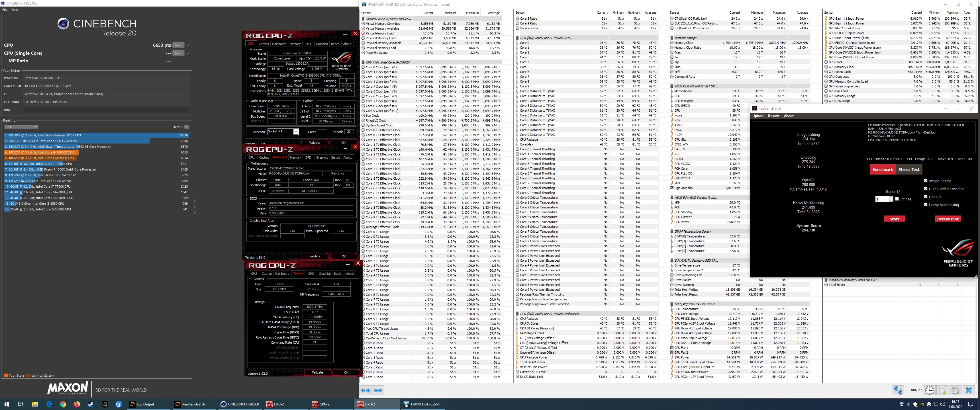This screenshot has height=410, width=980.
Task: Close HWiNFO sensors with blue X icon
Action: coord(969,390)
